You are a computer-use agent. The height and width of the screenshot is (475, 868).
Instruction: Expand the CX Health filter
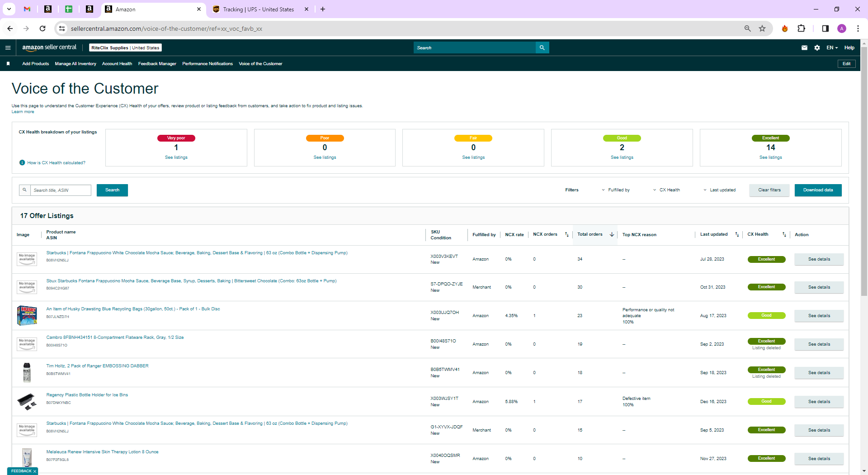coord(666,190)
